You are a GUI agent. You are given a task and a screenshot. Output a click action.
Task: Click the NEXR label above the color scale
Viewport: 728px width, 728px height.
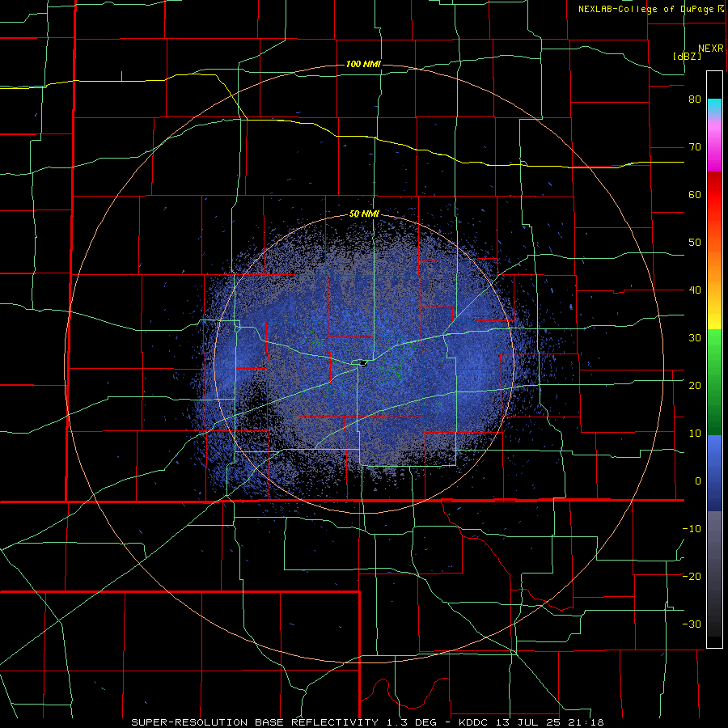coord(711,49)
